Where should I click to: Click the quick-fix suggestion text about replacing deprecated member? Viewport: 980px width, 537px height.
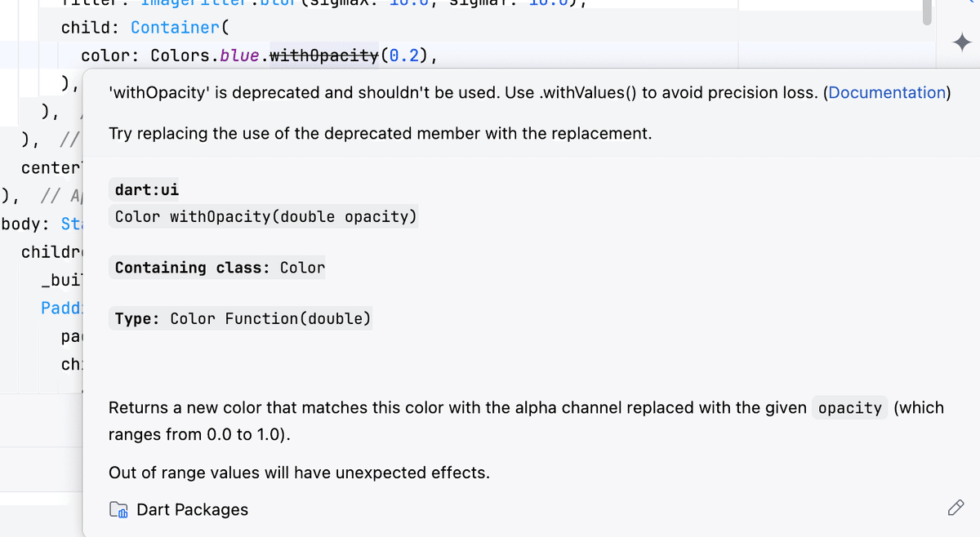click(x=380, y=133)
